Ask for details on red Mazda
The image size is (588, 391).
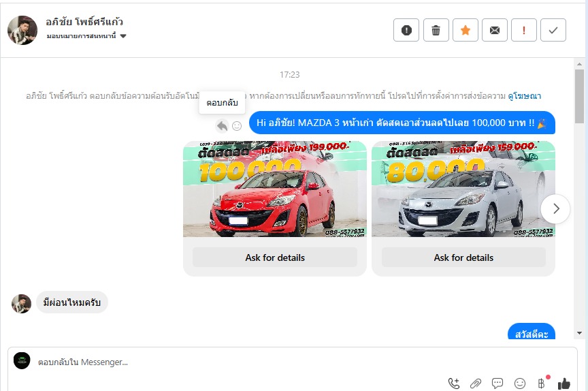tap(275, 257)
